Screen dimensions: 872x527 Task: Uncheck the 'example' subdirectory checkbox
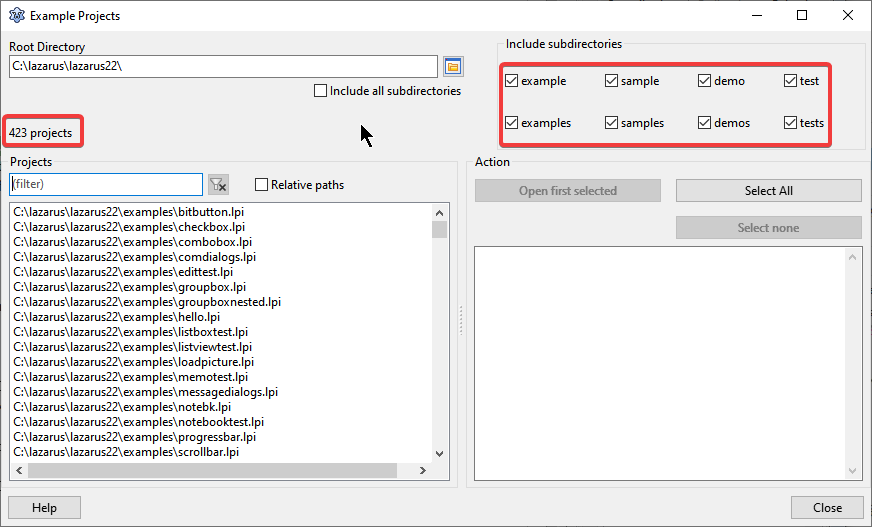512,81
